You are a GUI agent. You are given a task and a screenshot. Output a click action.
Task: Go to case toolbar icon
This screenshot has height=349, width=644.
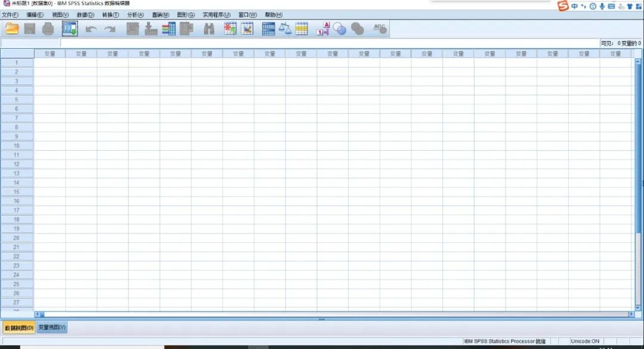click(x=132, y=29)
